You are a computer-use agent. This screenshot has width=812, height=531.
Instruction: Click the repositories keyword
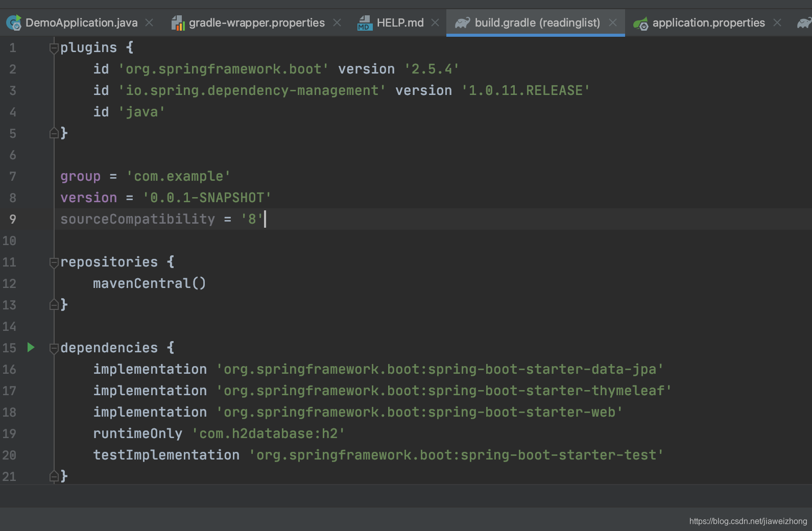109,262
